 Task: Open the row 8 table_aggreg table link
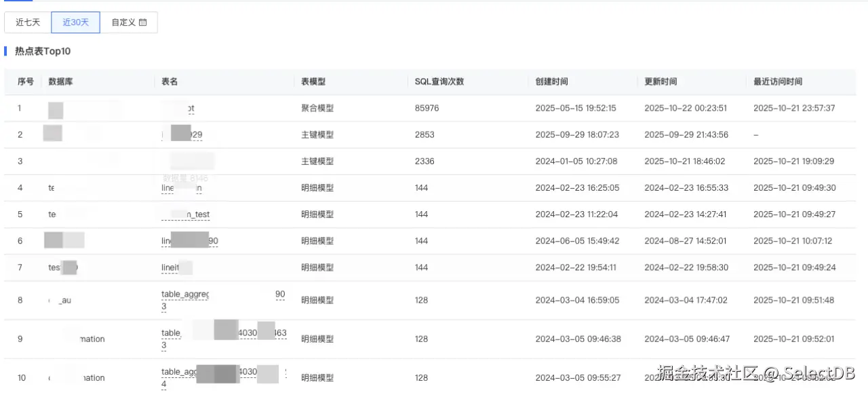[185, 295]
